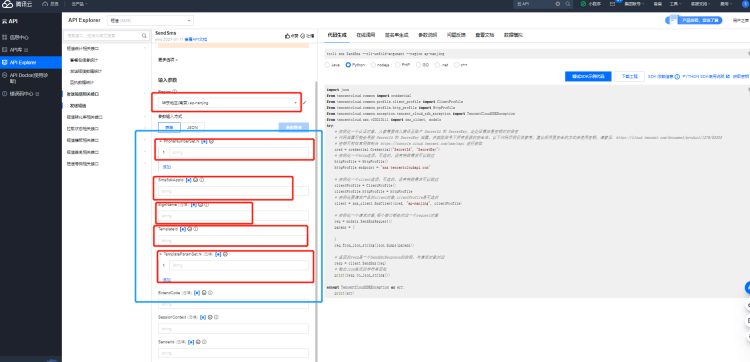The width and height of the screenshot is (750, 362).
Task: Click the user avatar icon
Action: click(x=745, y=4)
